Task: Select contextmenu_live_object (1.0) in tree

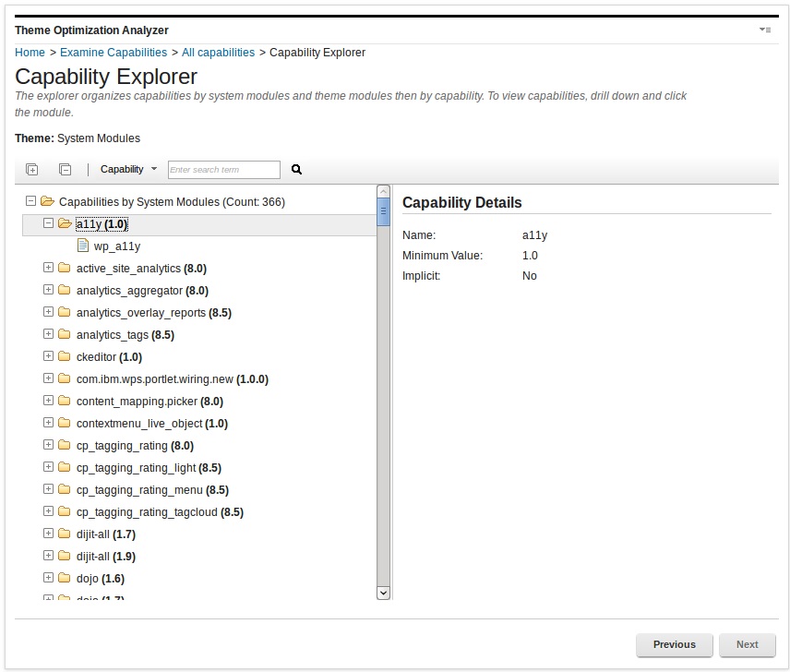Action: [x=152, y=424]
